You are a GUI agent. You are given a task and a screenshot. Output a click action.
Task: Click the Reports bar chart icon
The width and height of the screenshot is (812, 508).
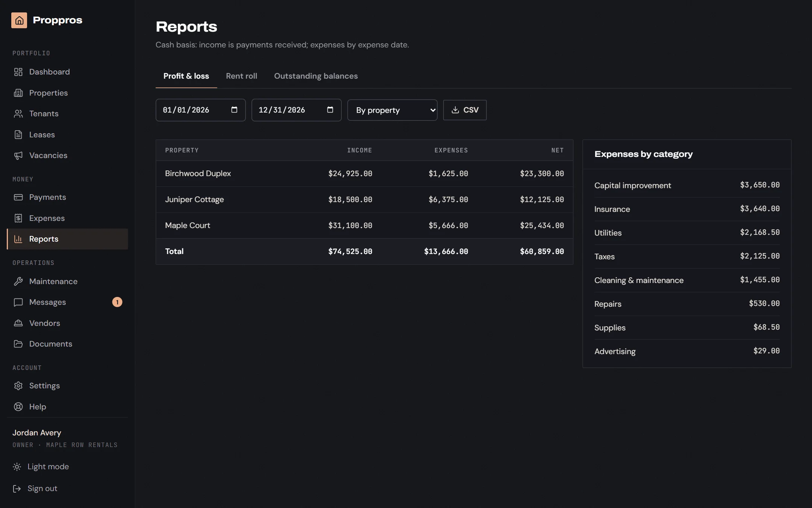18,239
